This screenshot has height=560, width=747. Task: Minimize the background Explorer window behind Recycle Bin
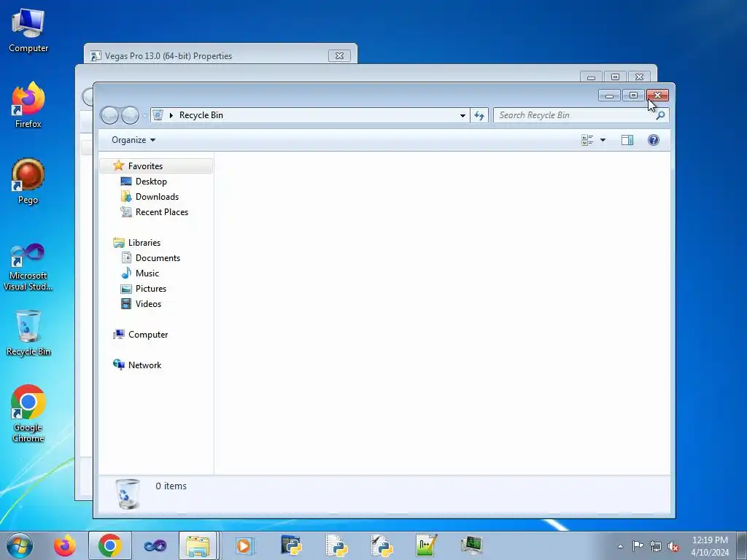(591, 77)
